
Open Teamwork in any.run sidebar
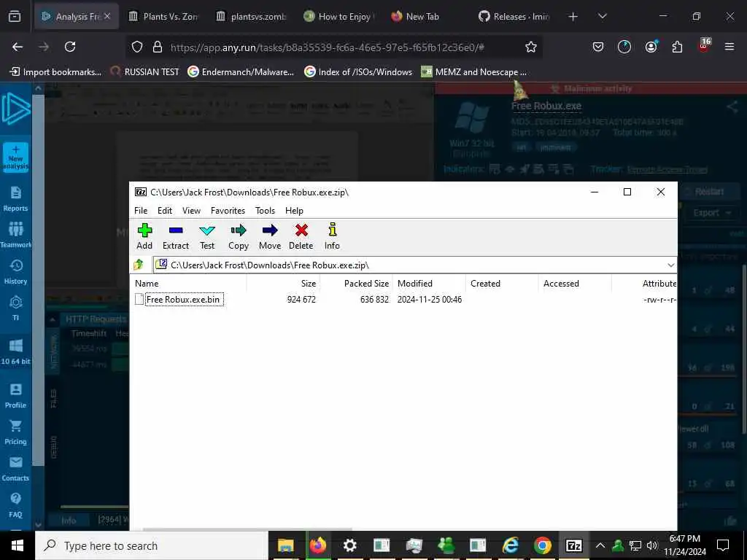pyautogui.click(x=15, y=236)
